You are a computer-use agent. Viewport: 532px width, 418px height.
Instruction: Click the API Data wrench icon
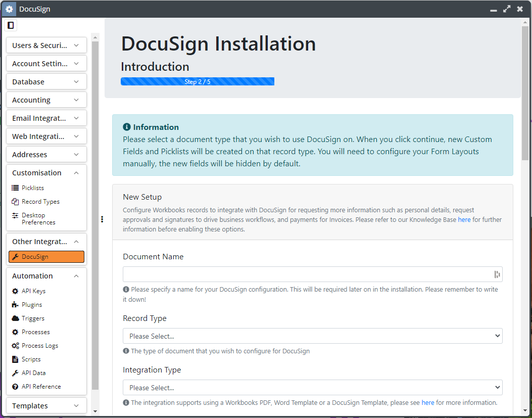(x=15, y=373)
